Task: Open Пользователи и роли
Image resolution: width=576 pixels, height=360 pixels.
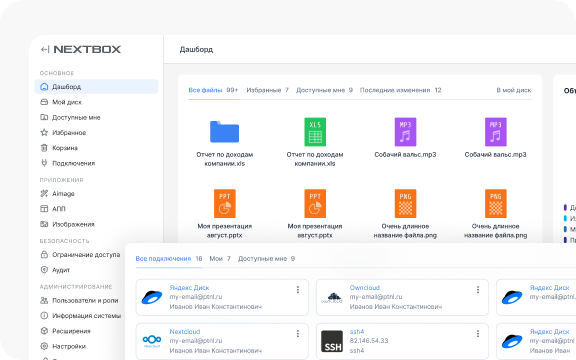Action: (80, 300)
